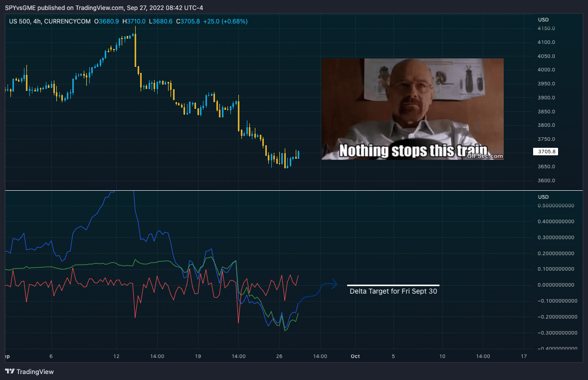The width and height of the screenshot is (588, 380).
Task: Click the date label 17 on the time axis
Action: tap(524, 356)
